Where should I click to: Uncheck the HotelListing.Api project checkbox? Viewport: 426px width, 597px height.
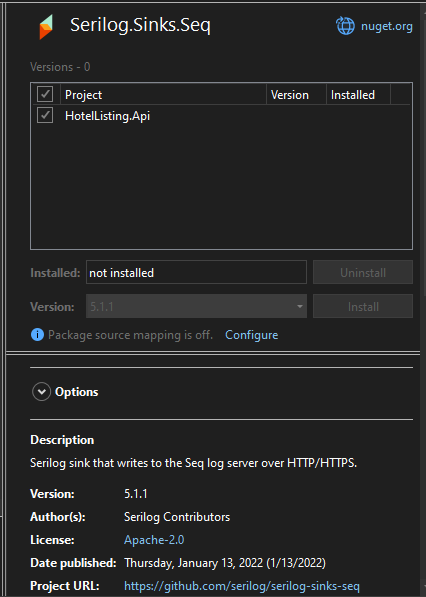pyautogui.click(x=45, y=115)
